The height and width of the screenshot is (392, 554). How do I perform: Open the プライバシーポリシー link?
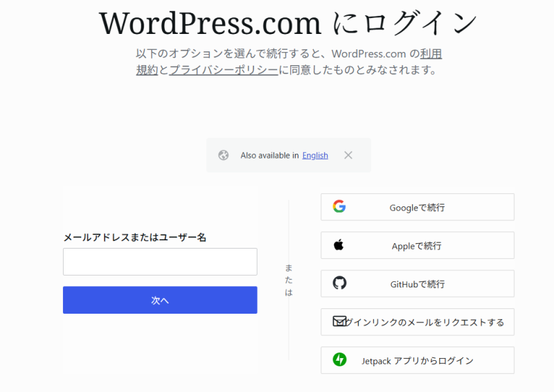tap(224, 70)
